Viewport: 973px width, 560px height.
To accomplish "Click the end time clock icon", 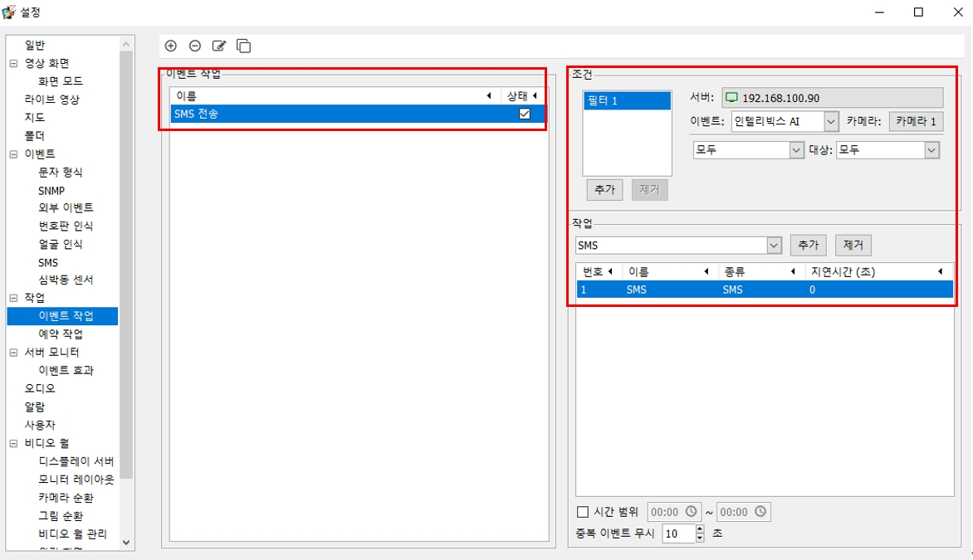I will [x=760, y=512].
